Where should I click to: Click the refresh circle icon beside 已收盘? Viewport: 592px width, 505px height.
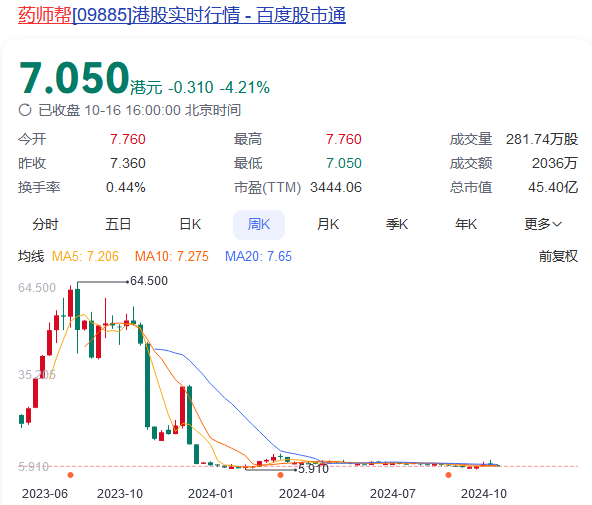tap(25, 110)
